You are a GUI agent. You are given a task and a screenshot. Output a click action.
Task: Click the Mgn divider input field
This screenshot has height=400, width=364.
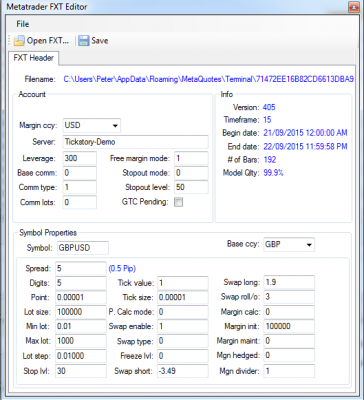(289, 371)
